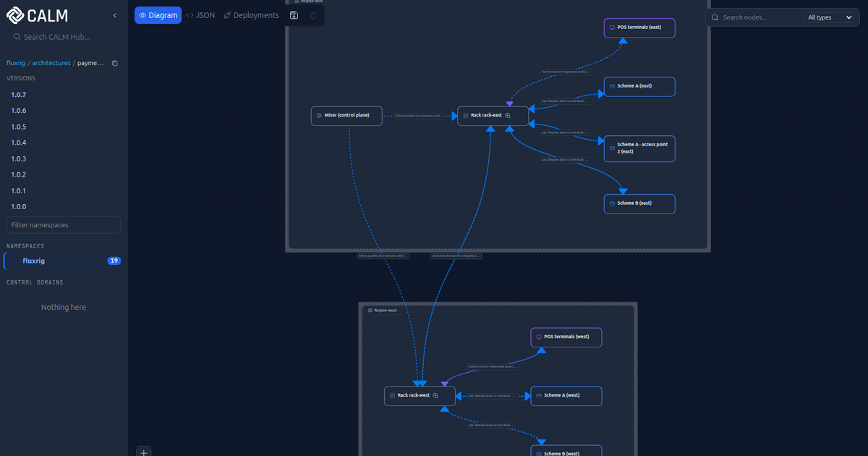Select version 1.0.5
This screenshot has height=456, width=868.
pos(19,127)
